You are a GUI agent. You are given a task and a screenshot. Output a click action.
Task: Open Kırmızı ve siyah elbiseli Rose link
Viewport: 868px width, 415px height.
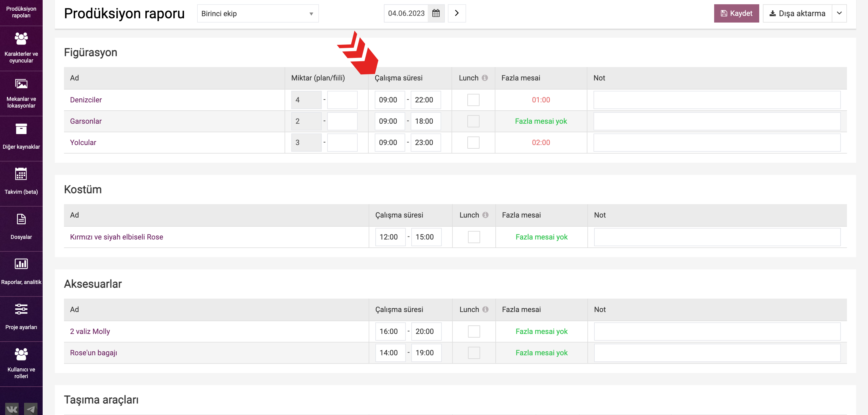click(x=116, y=237)
